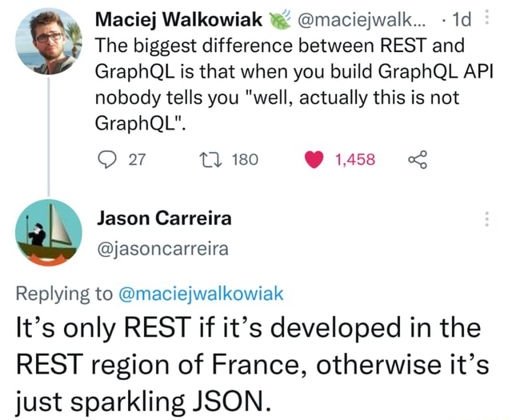This screenshot has width=512, height=420.
Task: Click the Jason Carreira display name
Action: click(x=164, y=218)
